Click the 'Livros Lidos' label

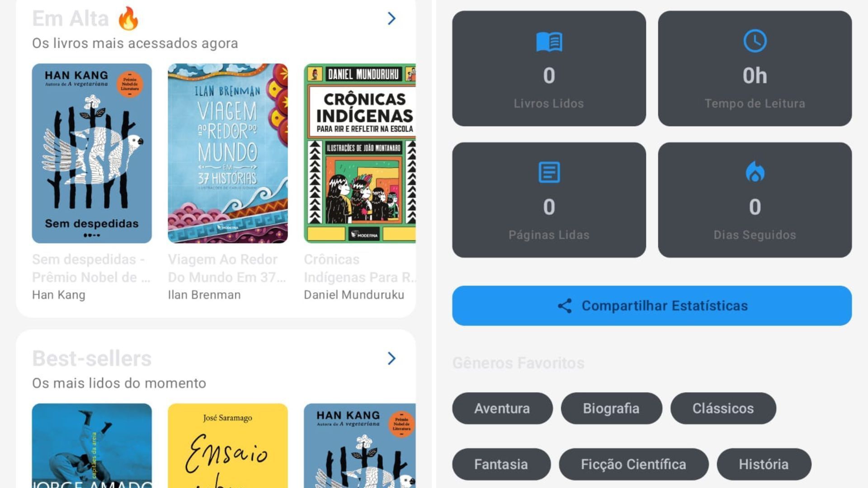coord(549,103)
